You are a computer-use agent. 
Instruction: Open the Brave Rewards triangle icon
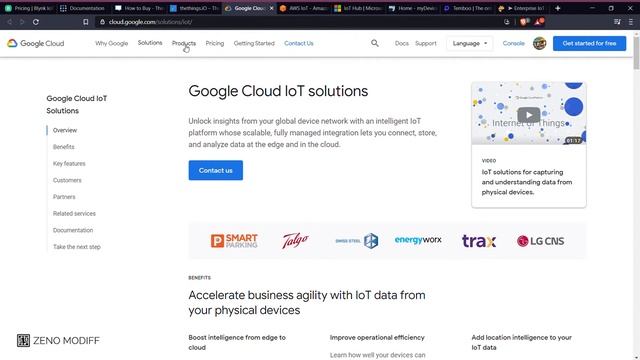click(x=539, y=21)
